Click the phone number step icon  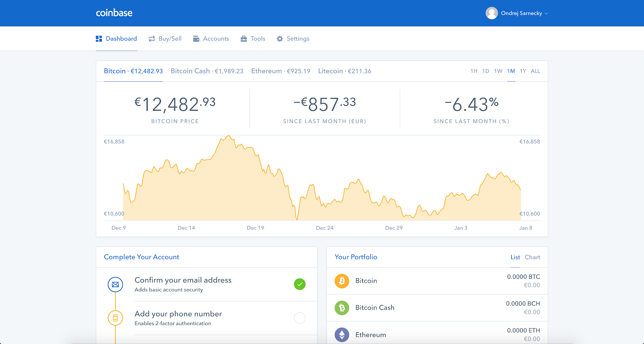click(x=115, y=318)
